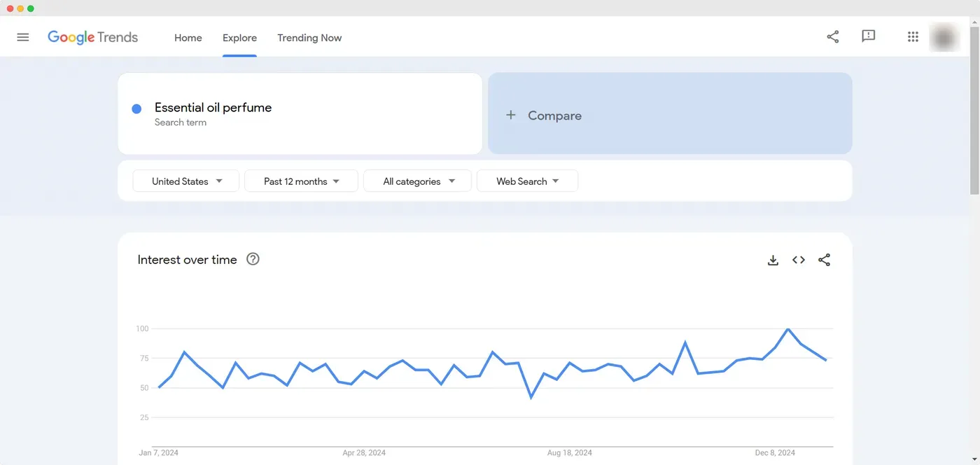Download the Interest over time CSV
Image resolution: width=980 pixels, height=465 pixels.
[x=773, y=260]
